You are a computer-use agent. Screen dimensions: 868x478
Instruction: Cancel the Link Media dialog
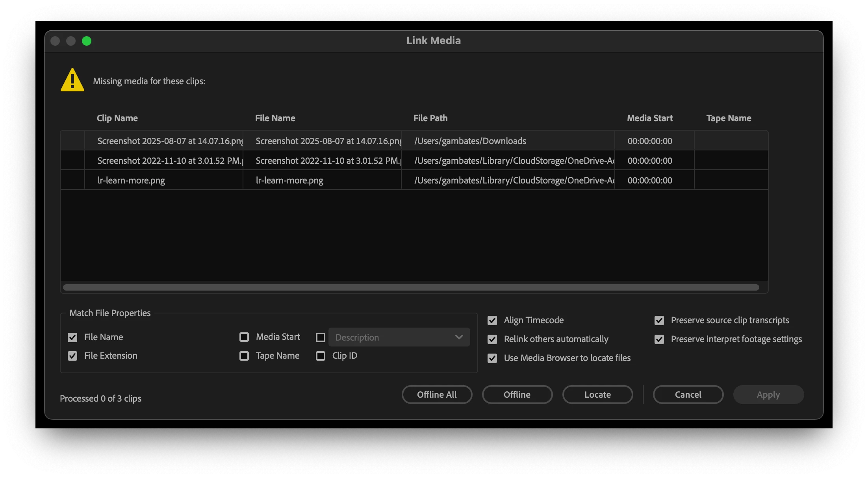[688, 395]
